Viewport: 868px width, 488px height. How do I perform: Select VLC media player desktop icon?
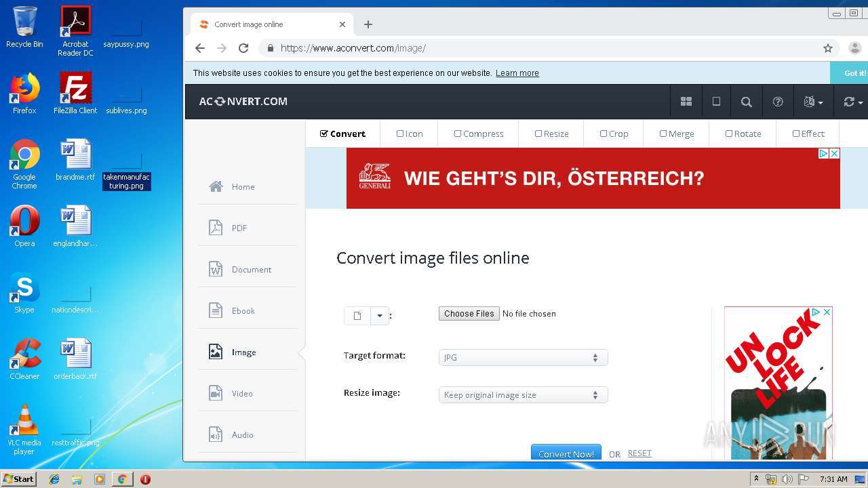click(24, 430)
